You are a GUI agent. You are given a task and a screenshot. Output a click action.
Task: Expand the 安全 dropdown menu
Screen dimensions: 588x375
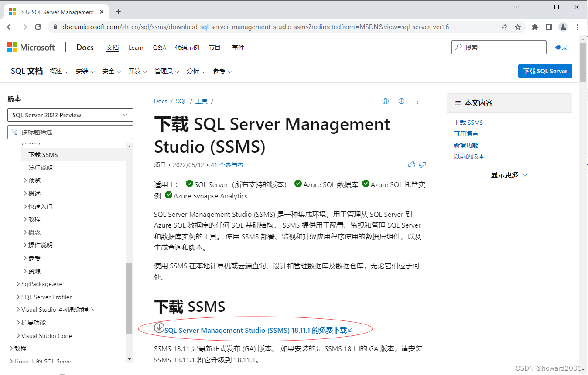(112, 71)
